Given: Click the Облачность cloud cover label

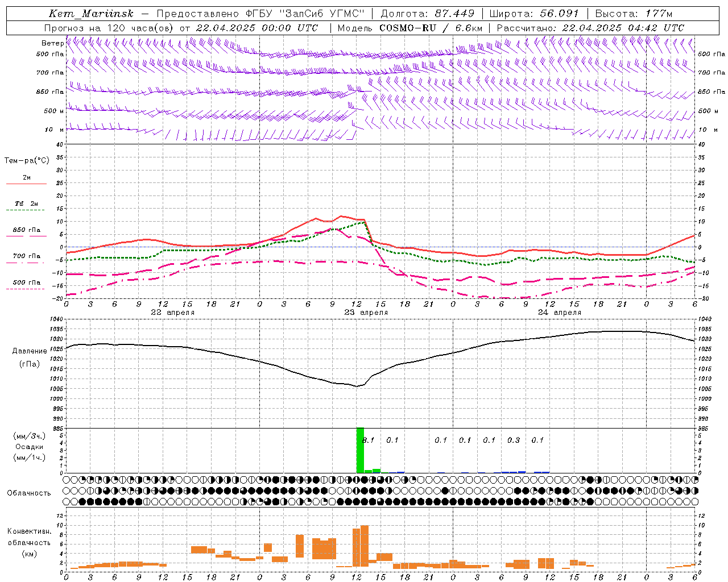Looking at the screenshot, I should tap(29, 493).
